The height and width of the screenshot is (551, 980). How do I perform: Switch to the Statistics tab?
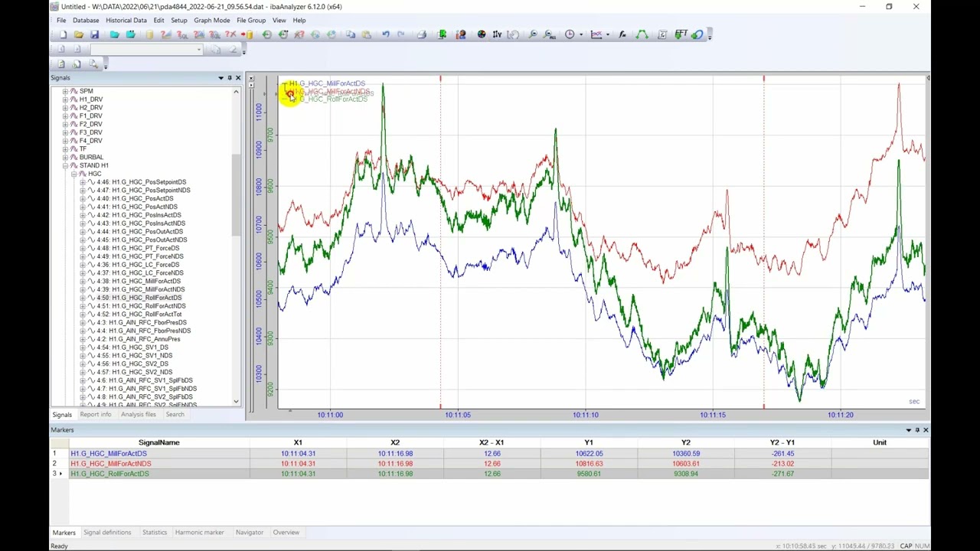[154, 533]
